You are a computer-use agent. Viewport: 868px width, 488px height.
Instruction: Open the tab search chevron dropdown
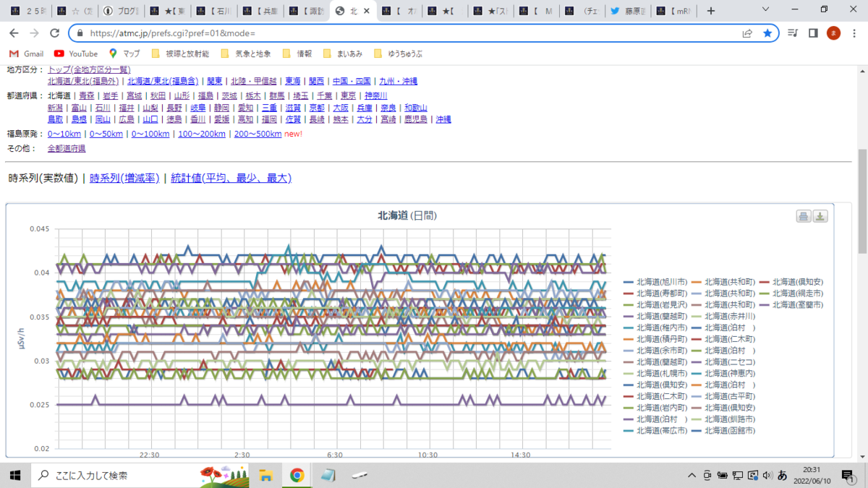click(x=767, y=10)
